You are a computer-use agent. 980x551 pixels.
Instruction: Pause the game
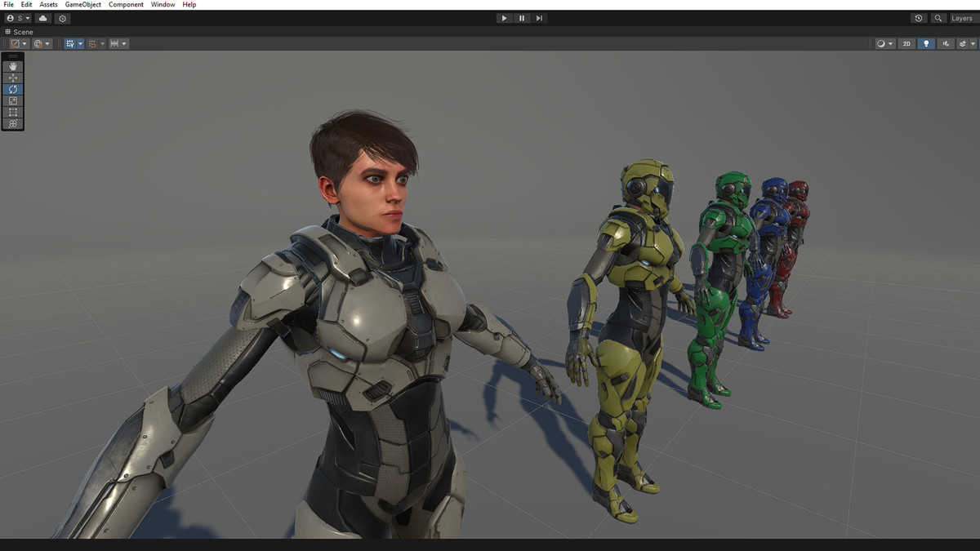522,18
